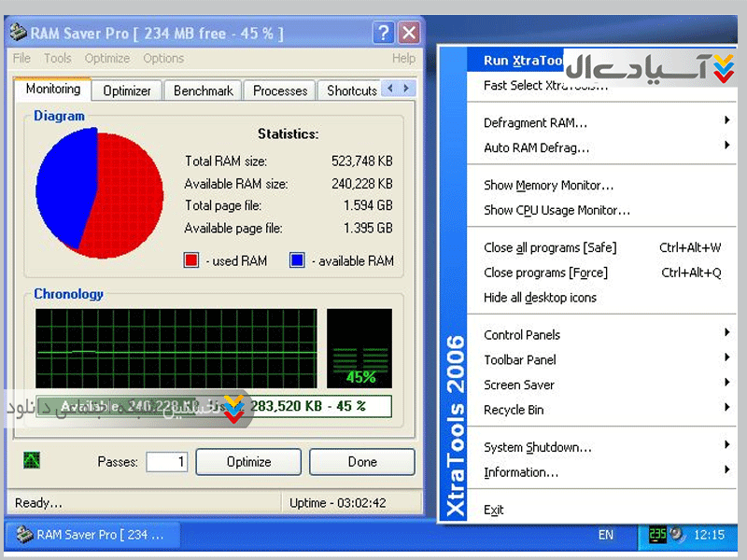Expand the Defragment RAM submenu

pyautogui.click(x=535, y=122)
